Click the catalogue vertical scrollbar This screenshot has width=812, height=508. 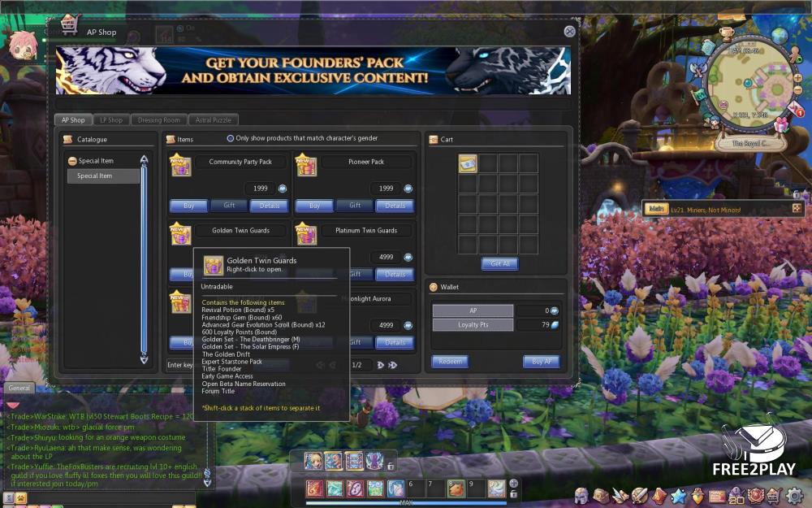[144, 259]
